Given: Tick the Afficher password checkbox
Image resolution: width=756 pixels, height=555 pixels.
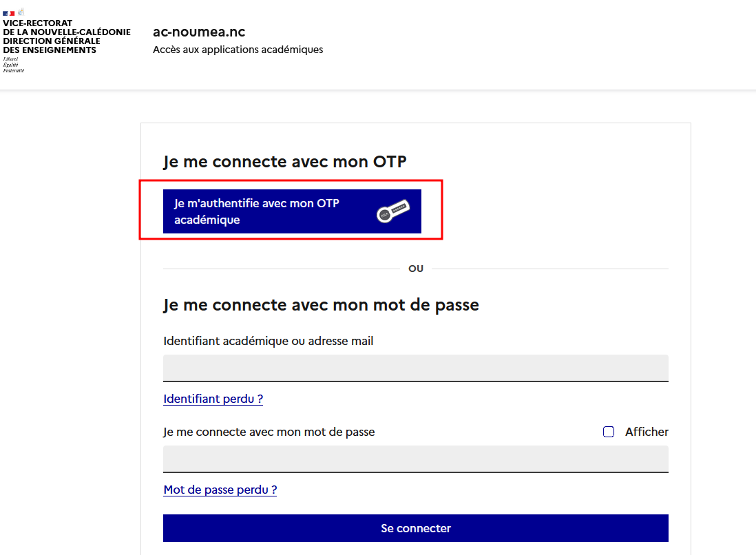Looking at the screenshot, I should point(609,432).
